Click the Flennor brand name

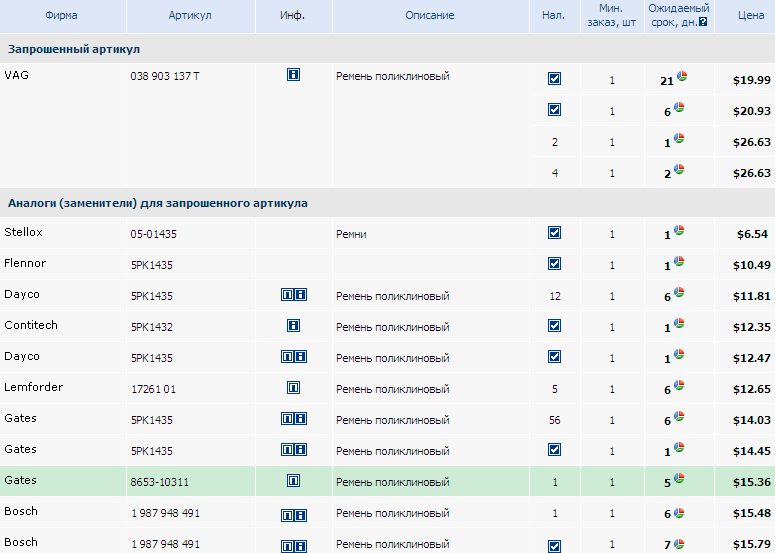click(x=25, y=263)
